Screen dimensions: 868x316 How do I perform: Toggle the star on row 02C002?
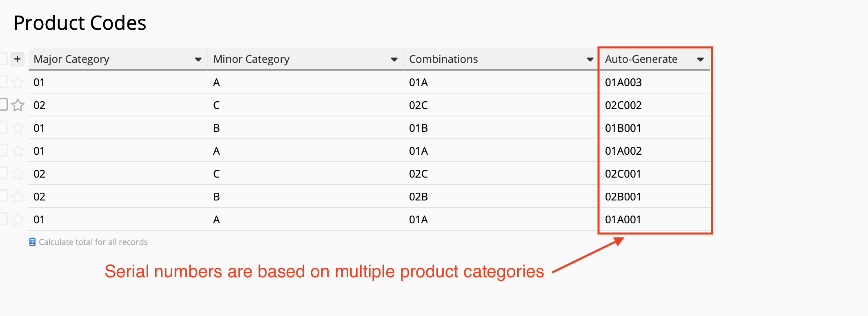click(18, 105)
